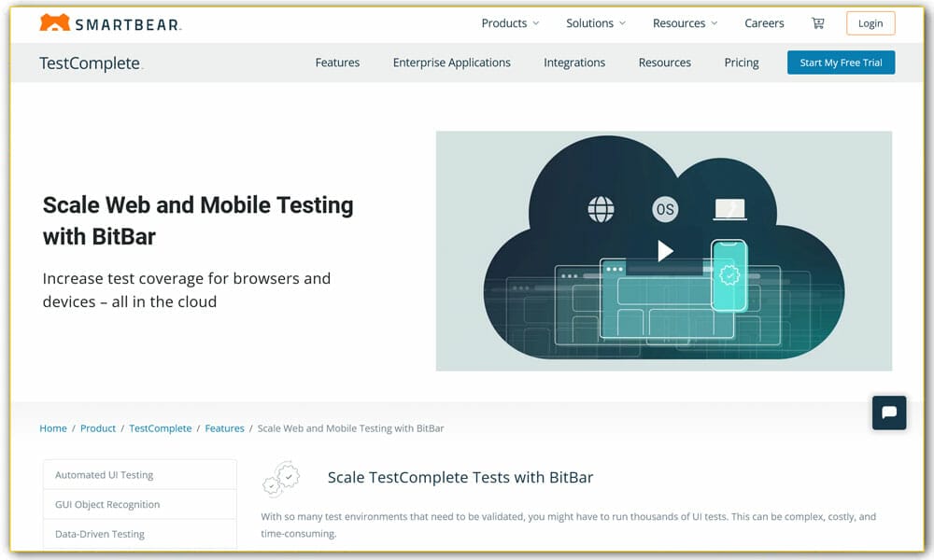Viewport: 934px width, 560px height.
Task: Open the Solutions dropdown
Action: [x=589, y=22]
